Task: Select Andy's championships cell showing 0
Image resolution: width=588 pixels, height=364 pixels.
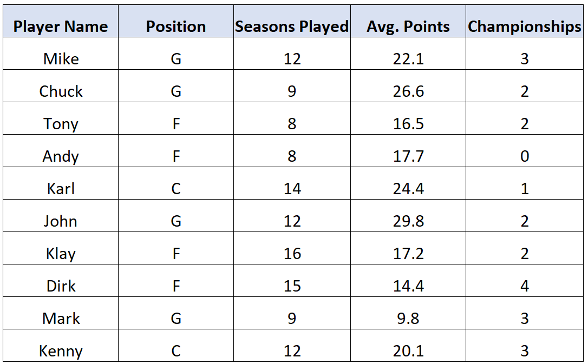Action: (x=524, y=151)
